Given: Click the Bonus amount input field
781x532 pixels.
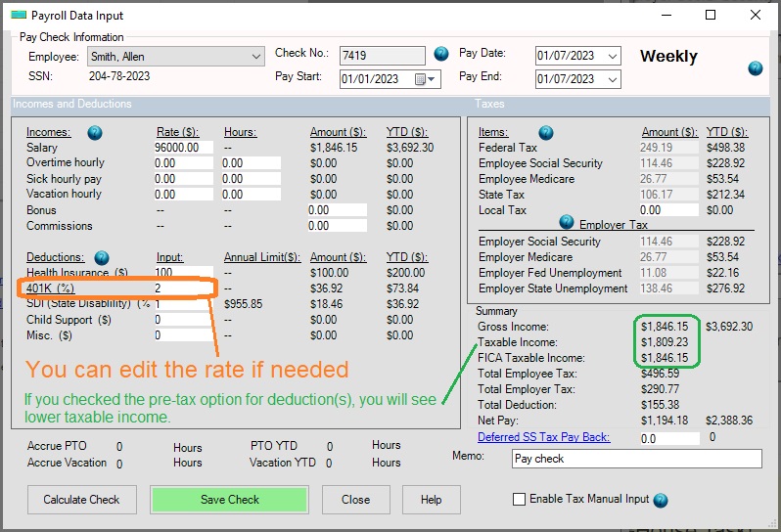Looking at the screenshot, I should click(x=336, y=210).
